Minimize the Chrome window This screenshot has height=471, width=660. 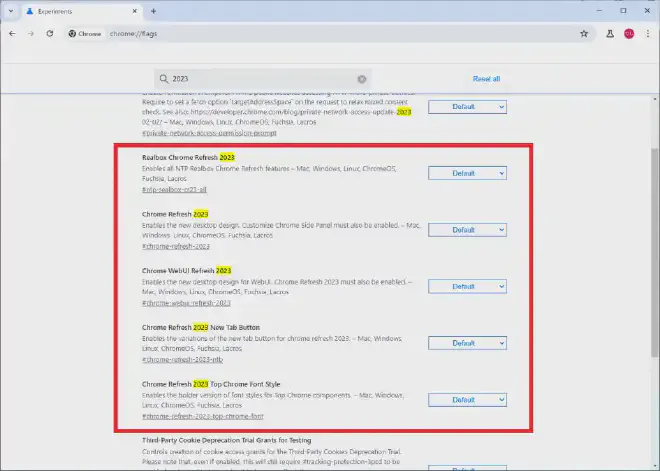[x=599, y=11]
